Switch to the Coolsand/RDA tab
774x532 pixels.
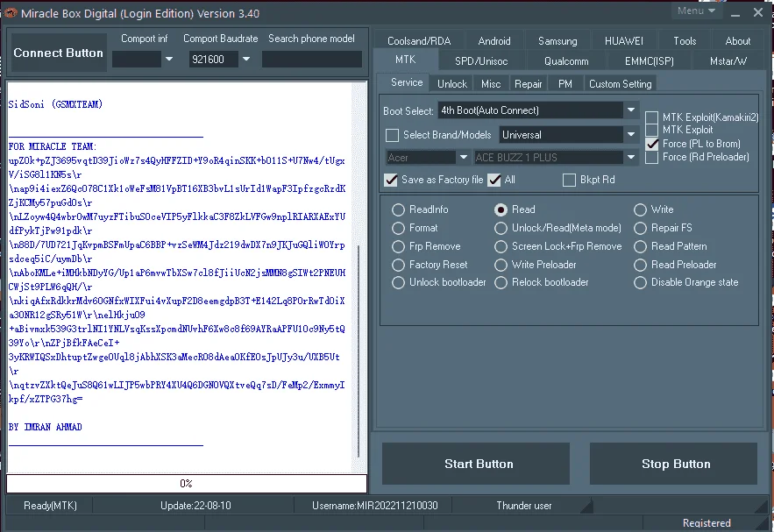419,41
